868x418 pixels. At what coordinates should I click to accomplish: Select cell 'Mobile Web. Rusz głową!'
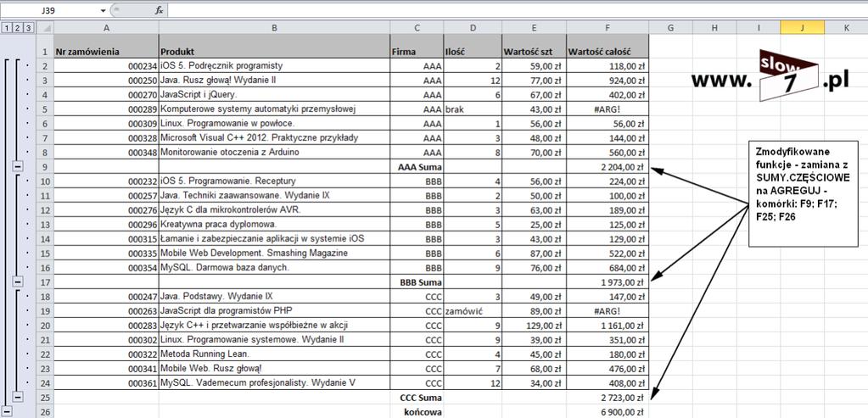coord(275,368)
